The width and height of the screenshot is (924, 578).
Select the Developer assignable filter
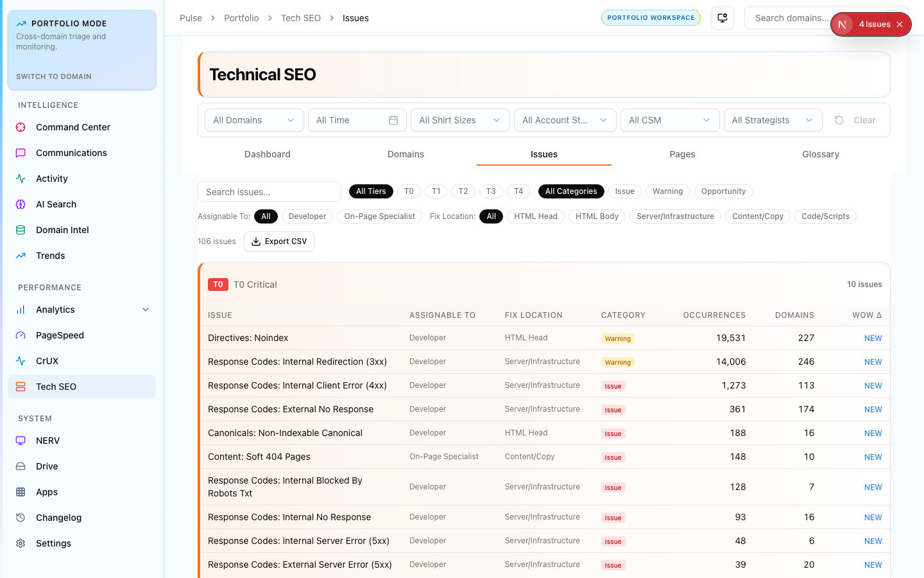point(307,216)
